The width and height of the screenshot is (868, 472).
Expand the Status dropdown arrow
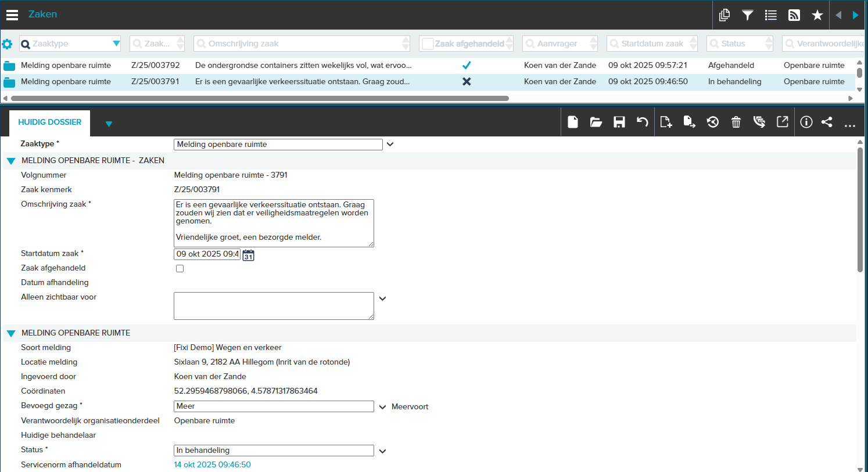coord(382,451)
